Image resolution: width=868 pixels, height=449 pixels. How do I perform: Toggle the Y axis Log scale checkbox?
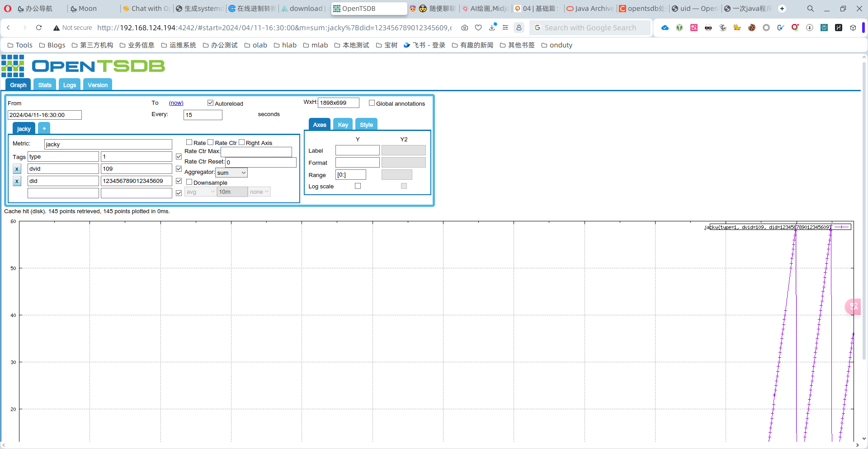[358, 186]
